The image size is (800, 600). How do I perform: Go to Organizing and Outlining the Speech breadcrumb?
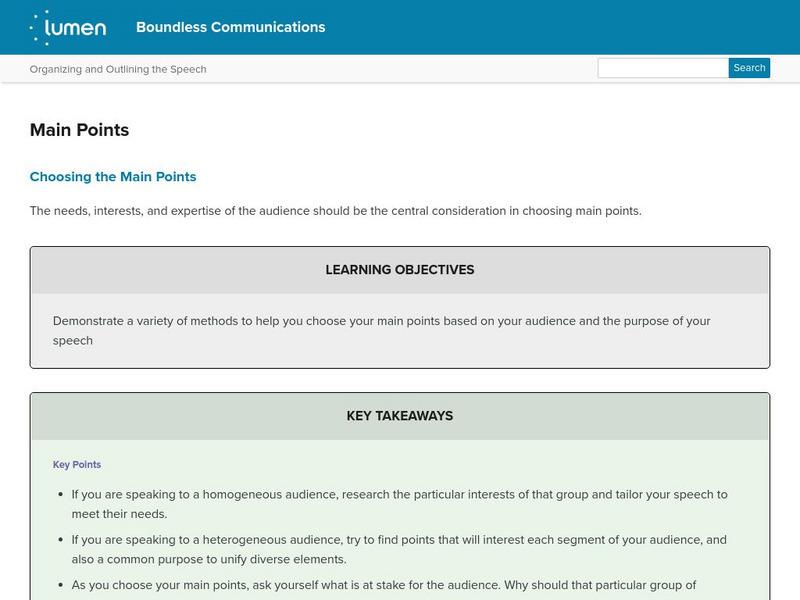[x=118, y=69]
